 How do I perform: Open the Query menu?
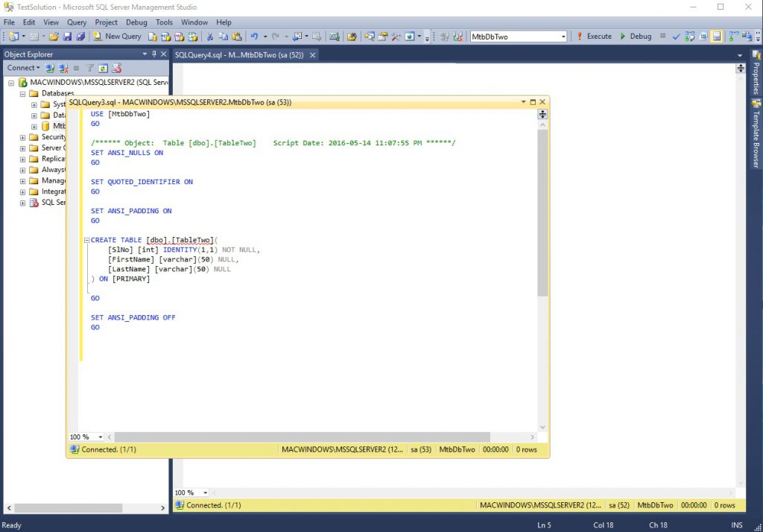(x=77, y=22)
